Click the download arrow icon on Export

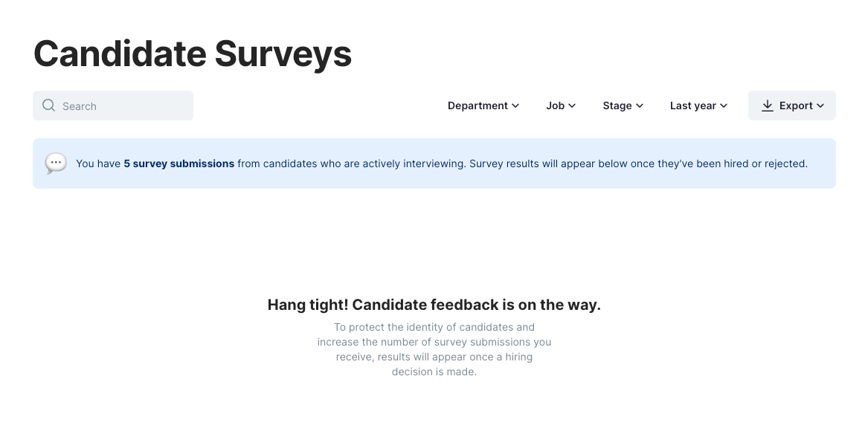pyautogui.click(x=768, y=106)
